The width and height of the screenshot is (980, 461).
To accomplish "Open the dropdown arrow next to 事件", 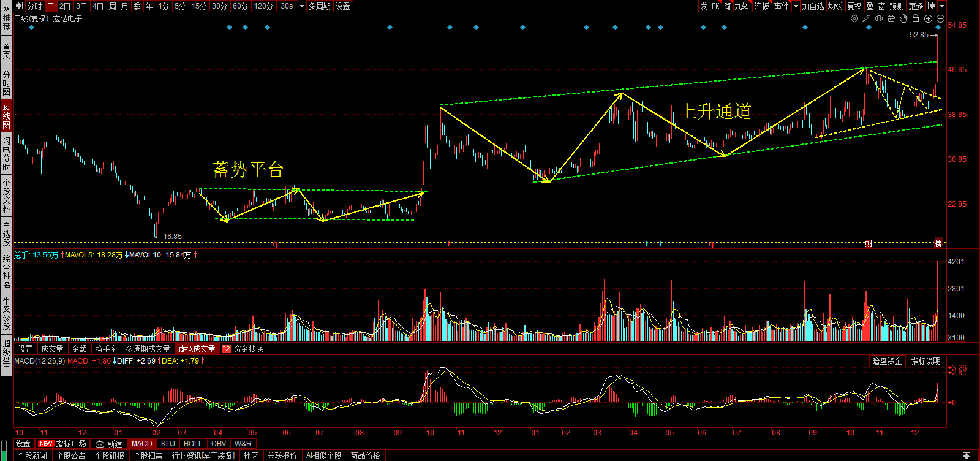I will point(796,6).
